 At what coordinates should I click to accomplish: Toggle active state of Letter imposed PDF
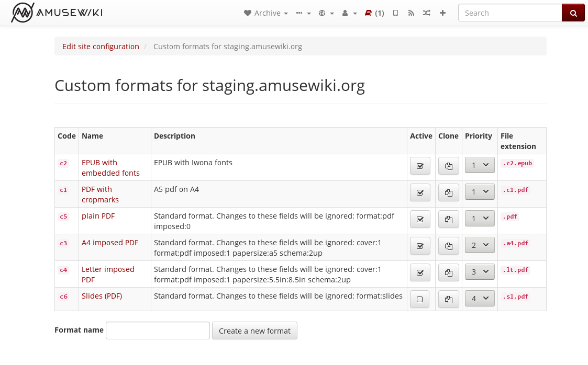point(420,273)
